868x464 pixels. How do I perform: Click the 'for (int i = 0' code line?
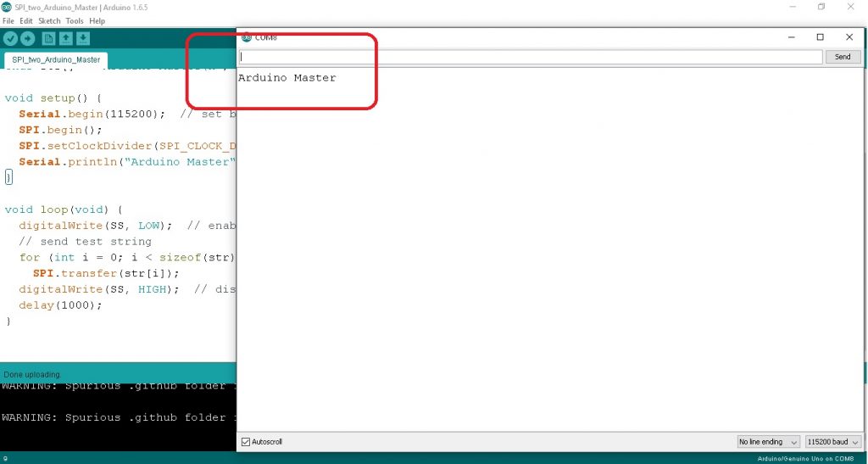(x=127, y=258)
